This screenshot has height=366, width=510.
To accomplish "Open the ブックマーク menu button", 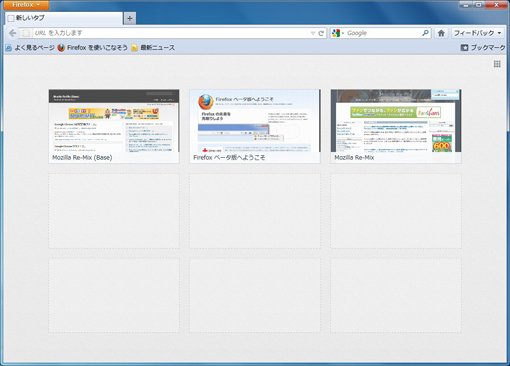I will [483, 48].
